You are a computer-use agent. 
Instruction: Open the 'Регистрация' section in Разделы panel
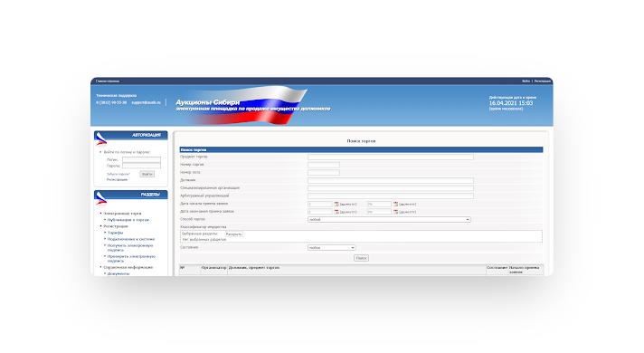tap(116, 226)
